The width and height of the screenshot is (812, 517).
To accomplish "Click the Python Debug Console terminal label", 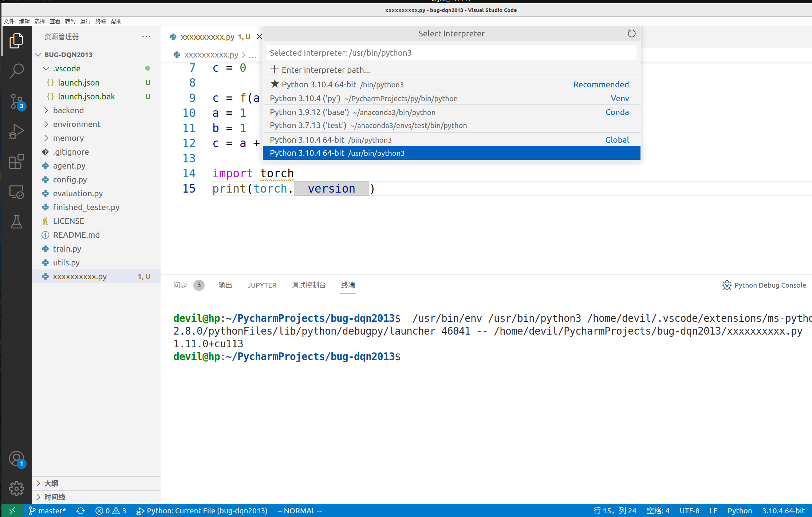I will click(764, 285).
